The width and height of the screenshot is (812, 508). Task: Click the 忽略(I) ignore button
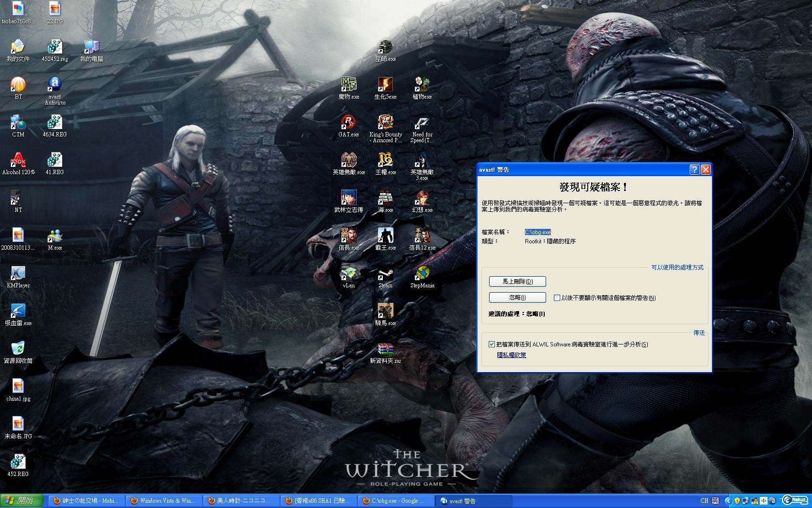(x=517, y=298)
